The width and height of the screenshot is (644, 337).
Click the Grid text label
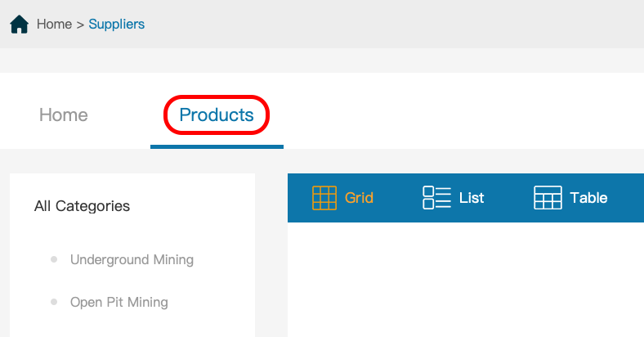[x=359, y=198]
